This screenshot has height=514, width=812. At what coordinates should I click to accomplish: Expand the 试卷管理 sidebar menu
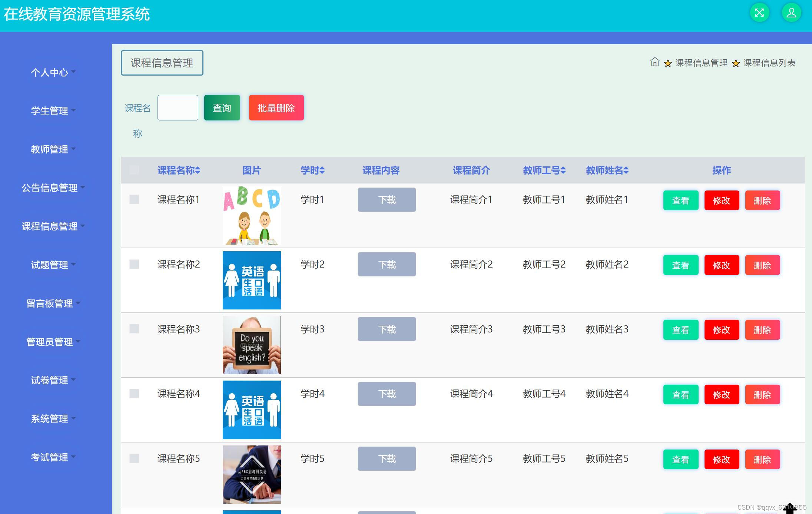click(53, 380)
